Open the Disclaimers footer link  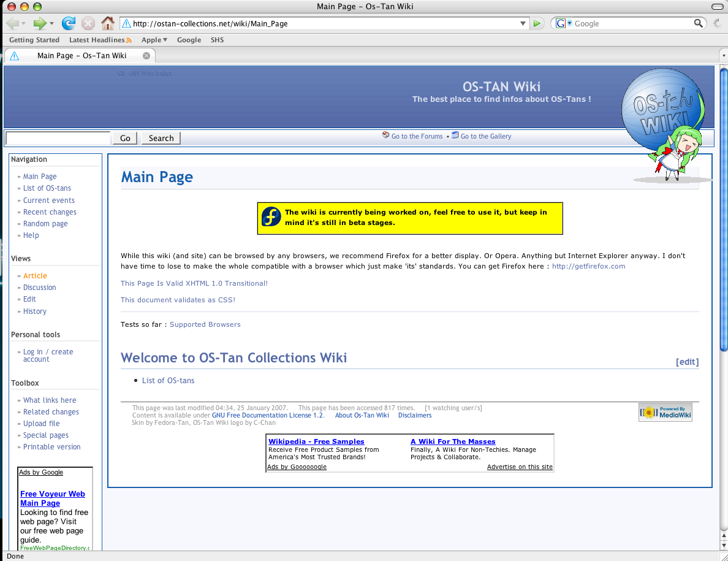point(415,415)
